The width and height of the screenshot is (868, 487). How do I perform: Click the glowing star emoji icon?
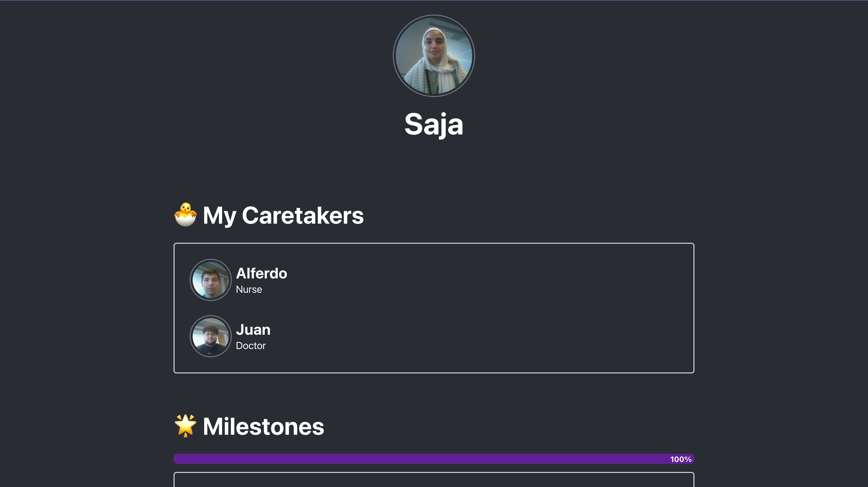click(x=185, y=426)
